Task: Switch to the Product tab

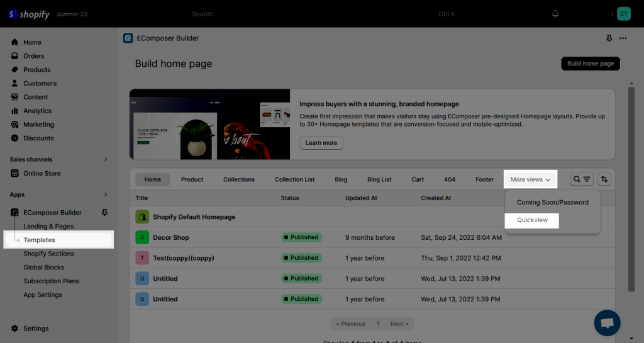Action: click(x=192, y=179)
